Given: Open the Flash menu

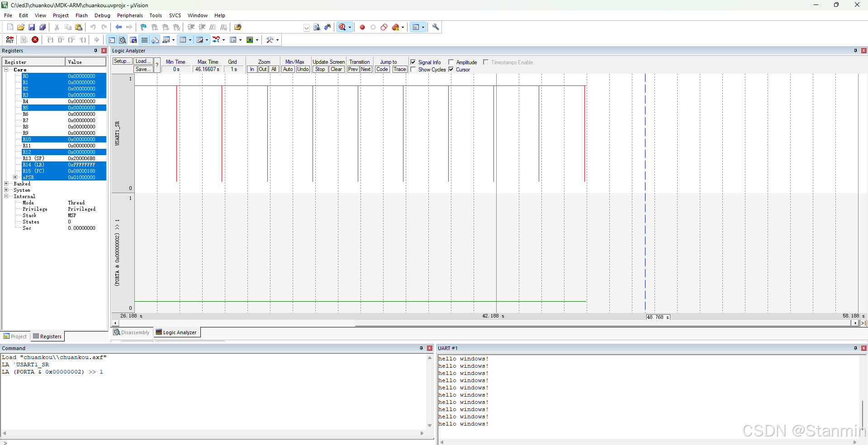Looking at the screenshot, I should (x=81, y=15).
